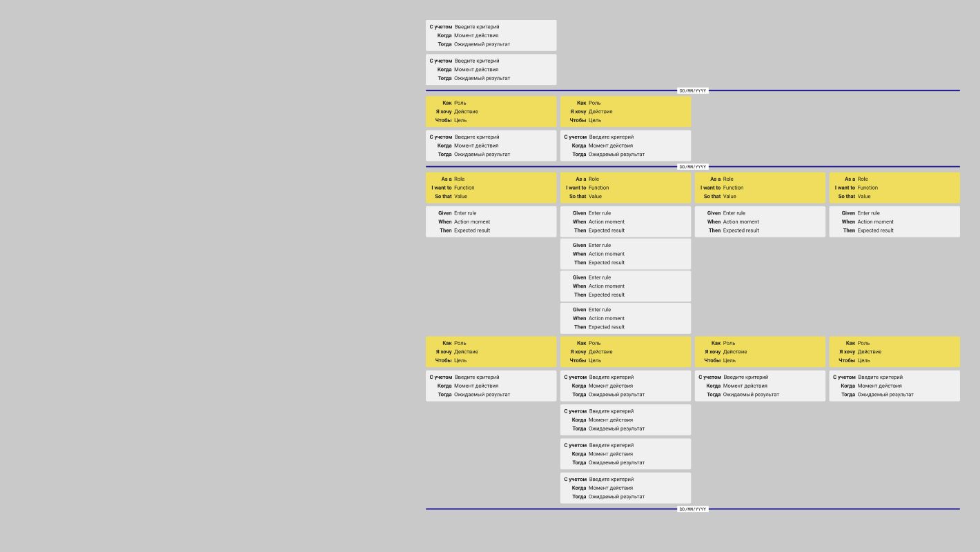Click "Expected result" in the rightmost Given card
This screenshot has height=552, width=980.
tap(875, 230)
